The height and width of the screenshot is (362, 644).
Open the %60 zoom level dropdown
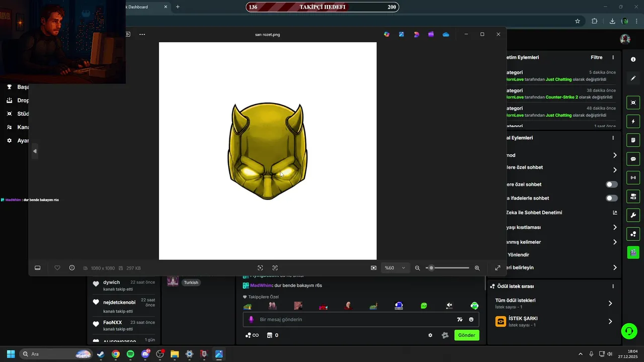click(x=395, y=268)
